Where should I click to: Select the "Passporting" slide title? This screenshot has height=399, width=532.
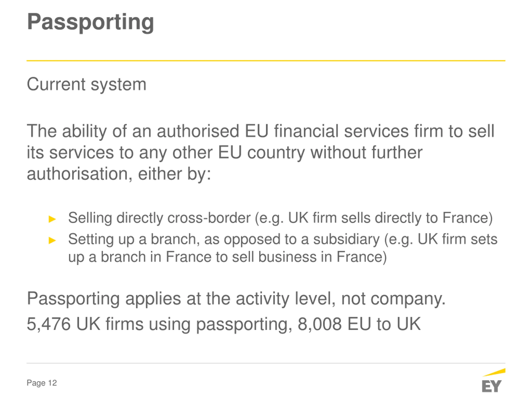click(90, 22)
